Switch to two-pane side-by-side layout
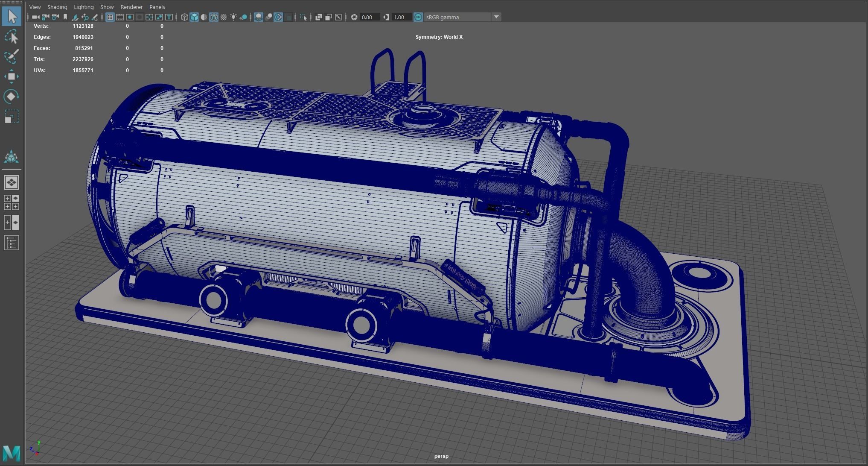This screenshot has height=466, width=868. pyautogui.click(x=12, y=223)
